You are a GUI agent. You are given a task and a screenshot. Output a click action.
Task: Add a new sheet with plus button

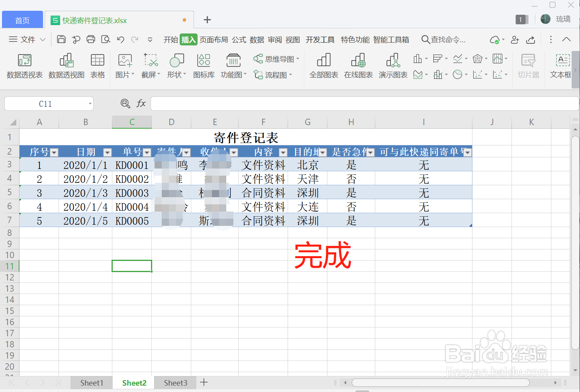point(204,382)
